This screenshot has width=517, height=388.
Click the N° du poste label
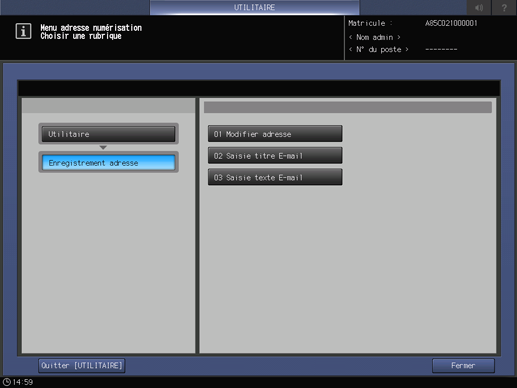click(379, 49)
